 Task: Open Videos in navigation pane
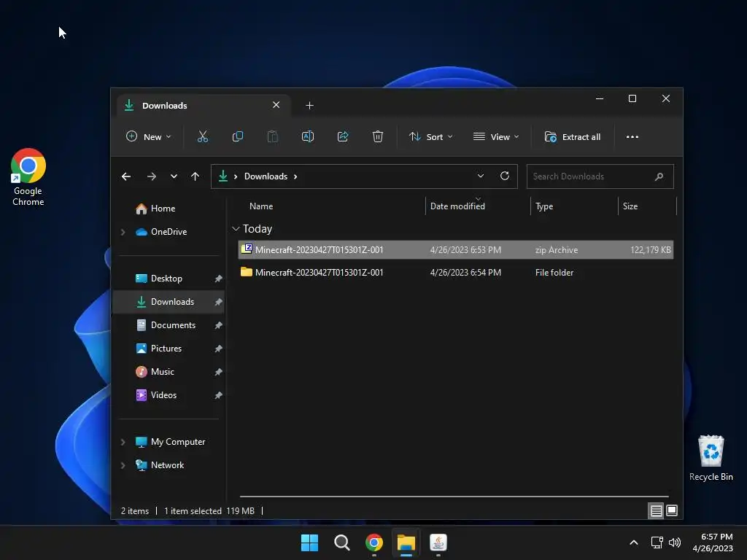coord(169,395)
